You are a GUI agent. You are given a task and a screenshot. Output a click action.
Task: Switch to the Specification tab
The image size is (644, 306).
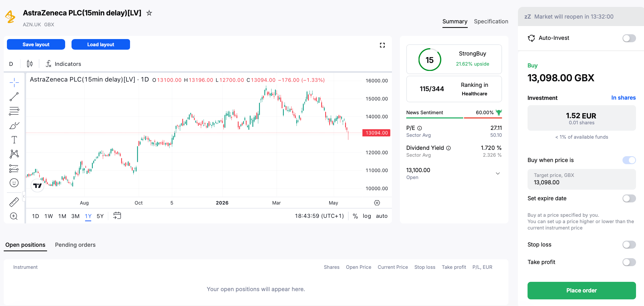pyautogui.click(x=491, y=22)
